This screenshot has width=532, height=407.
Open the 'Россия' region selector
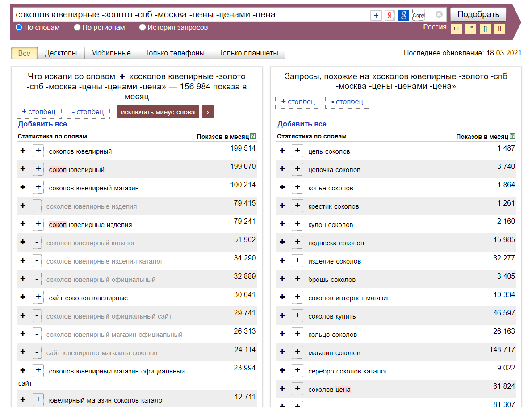435,27
